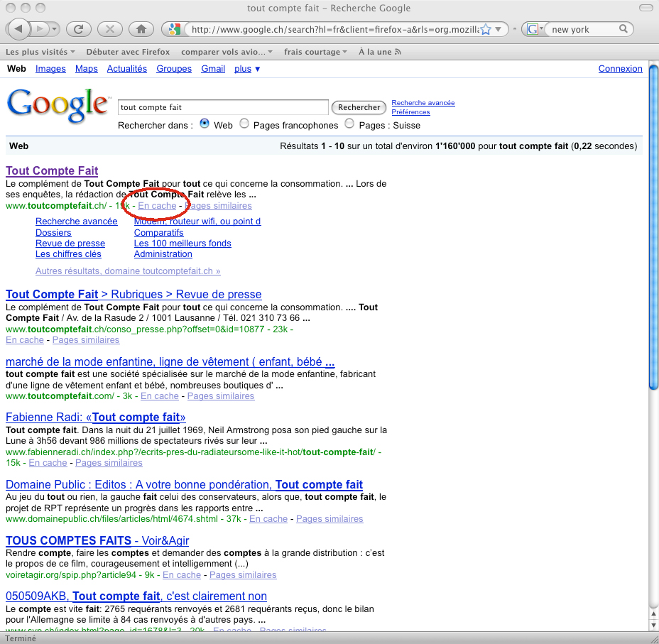The image size is (659, 644).
Task: Click the Connexion sign-in link
Action: (x=621, y=68)
